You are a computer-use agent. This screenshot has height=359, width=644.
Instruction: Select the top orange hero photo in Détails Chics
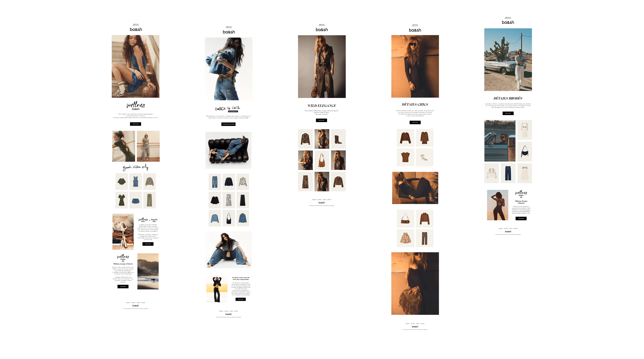click(415, 66)
